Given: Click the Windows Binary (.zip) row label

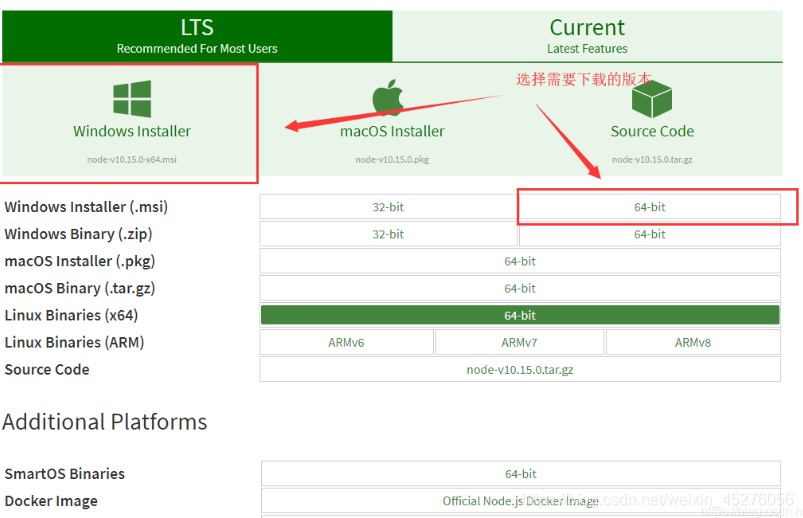Looking at the screenshot, I should 78,234.
